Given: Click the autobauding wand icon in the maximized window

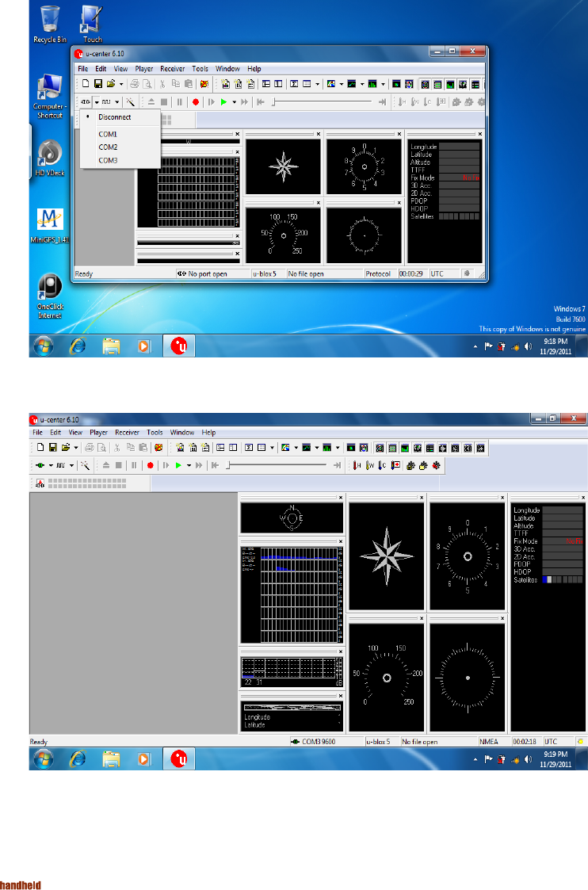Looking at the screenshot, I should [x=85, y=465].
